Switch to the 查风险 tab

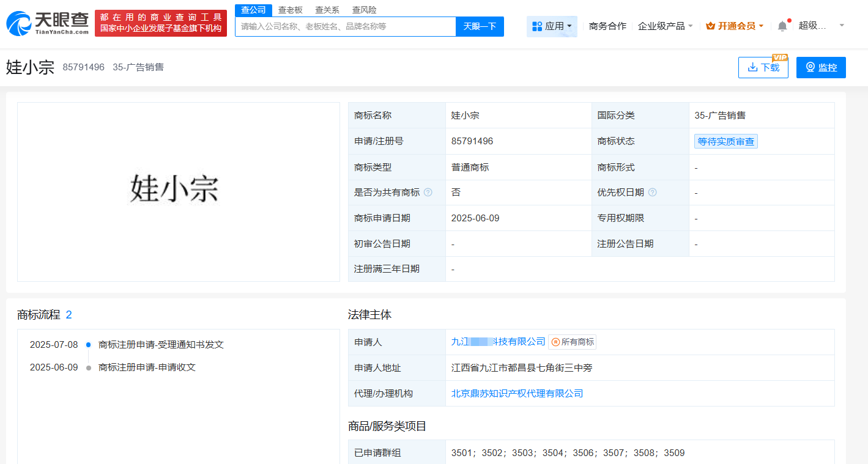coord(364,10)
